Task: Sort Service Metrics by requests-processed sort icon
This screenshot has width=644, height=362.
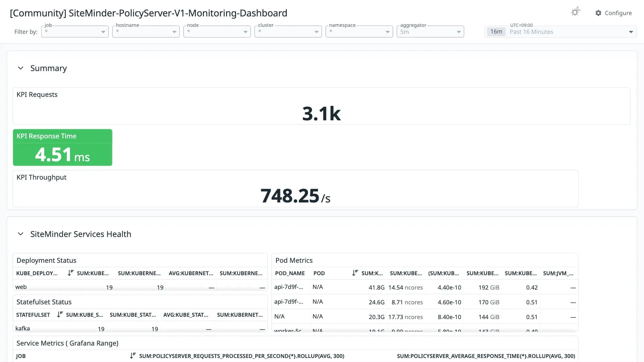Action: pos(133,356)
